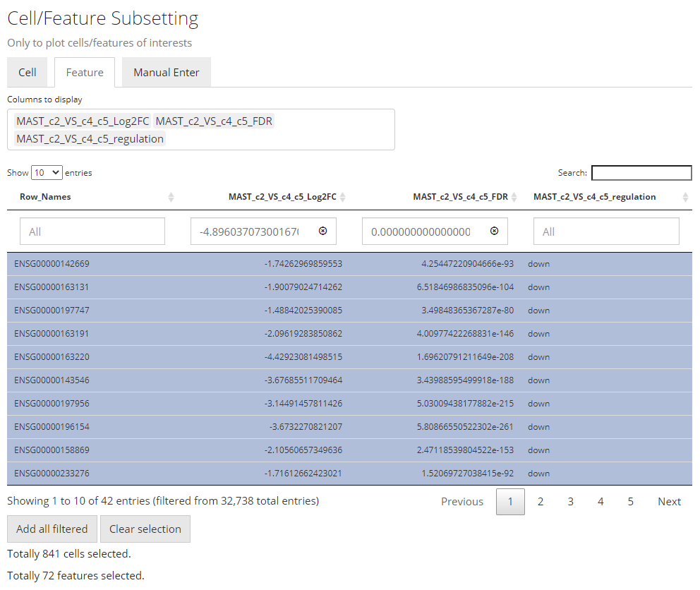
Task: Sort by Row_Names column
Action: tap(45, 197)
